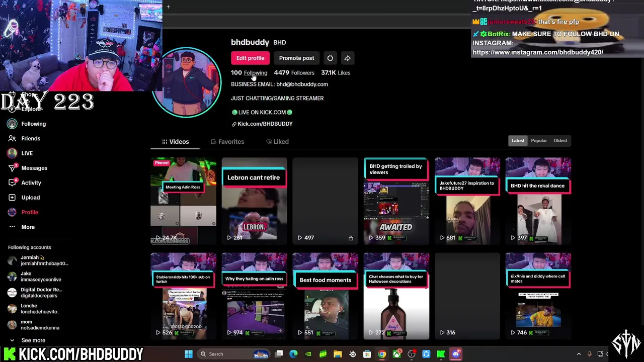Open pinned Meeting Adin Ross video
The width and height of the screenshot is (644, 362).
(183, 201)
